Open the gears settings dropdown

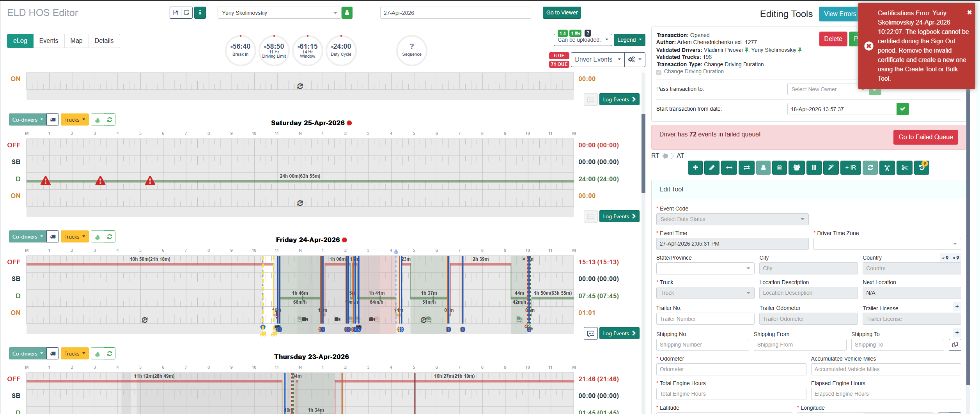point(634,60)
